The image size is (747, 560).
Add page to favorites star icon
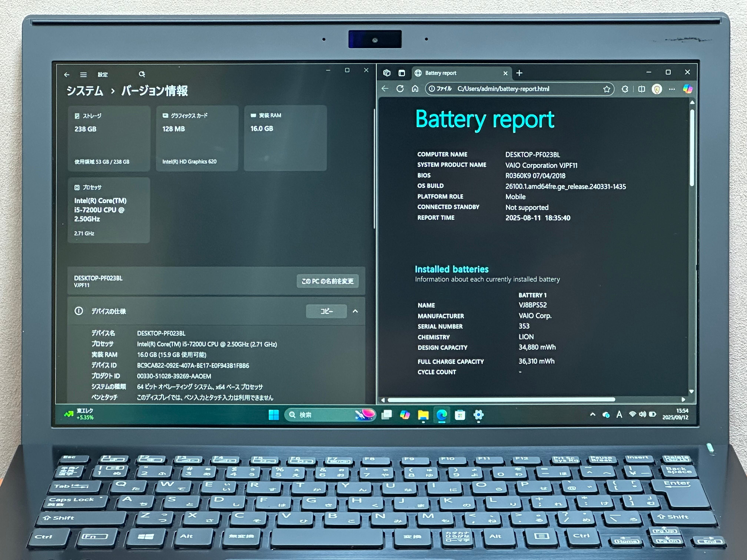607,89
